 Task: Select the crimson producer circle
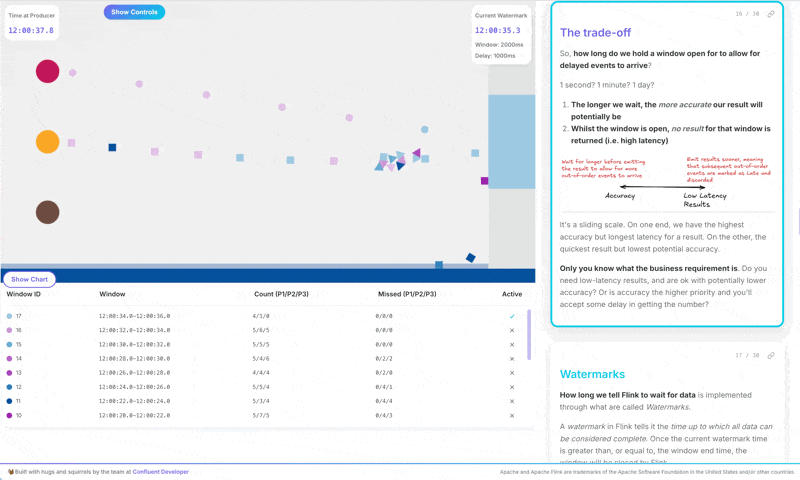point(47,71)
